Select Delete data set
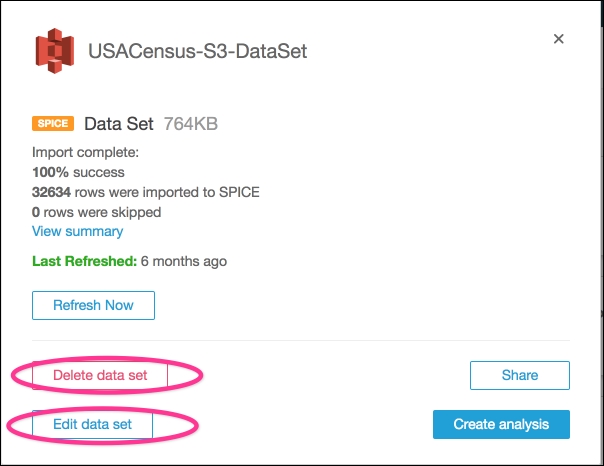 click(x=100, y=375)
